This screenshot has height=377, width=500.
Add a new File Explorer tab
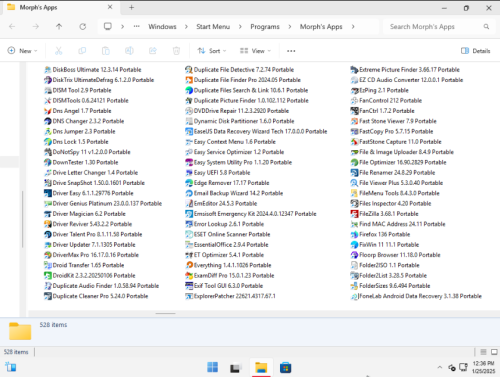(131, 7)
